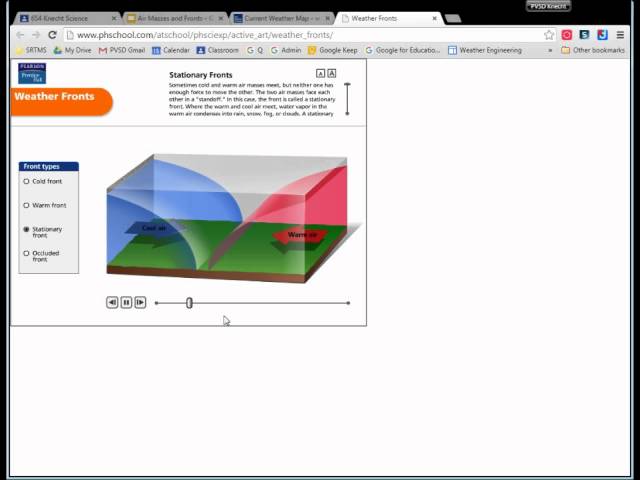Screen dimensions: 640x480
Task: Click the dark S extension icon
Action: (x=584, y=35)
